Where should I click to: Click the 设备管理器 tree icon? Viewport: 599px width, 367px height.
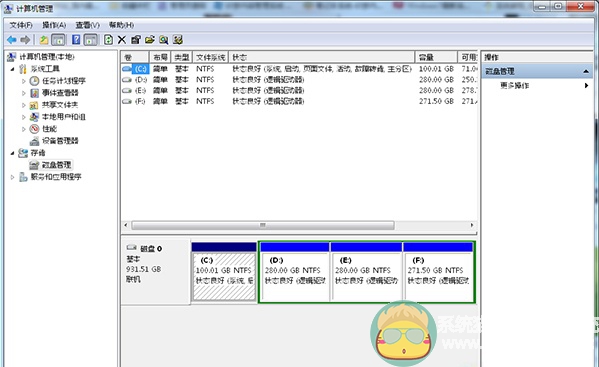[x=34, y=141]
